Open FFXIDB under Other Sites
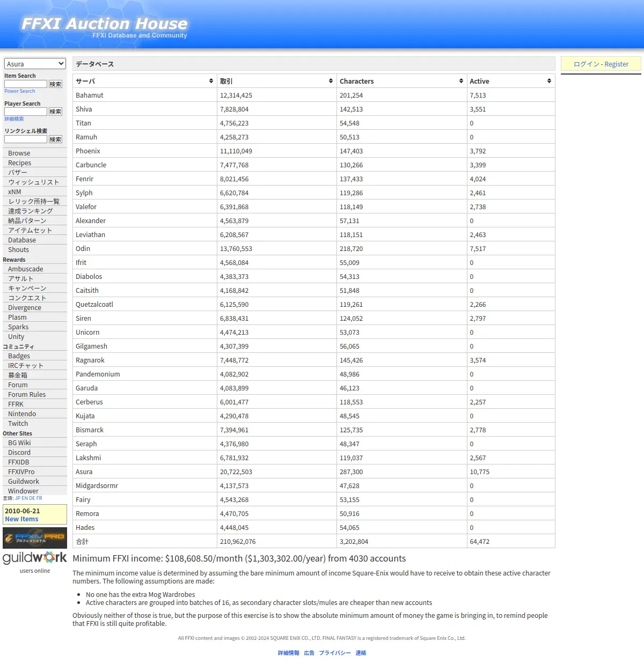The height and width of the screenshot is (664, 644). [35, 462]
